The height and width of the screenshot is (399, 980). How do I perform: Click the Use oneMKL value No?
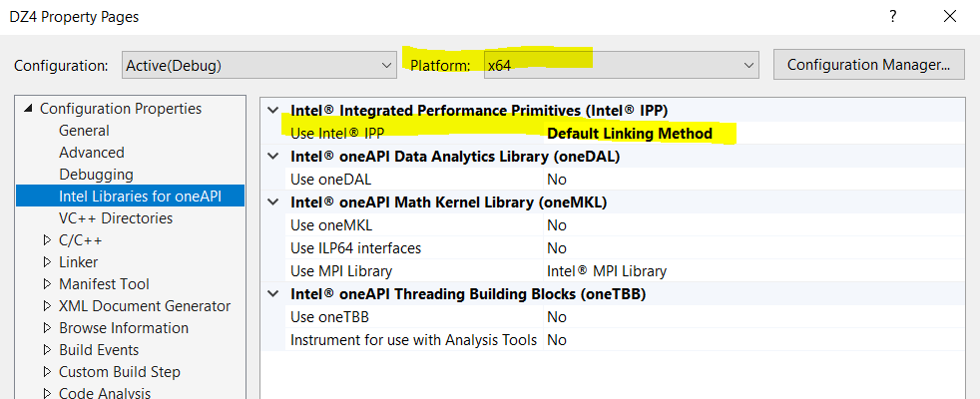556,224
